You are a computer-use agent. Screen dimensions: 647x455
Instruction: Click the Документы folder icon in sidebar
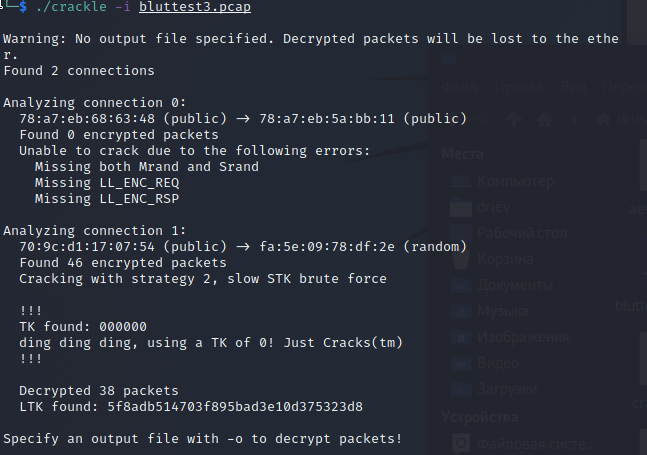click(x=461, y=285)
